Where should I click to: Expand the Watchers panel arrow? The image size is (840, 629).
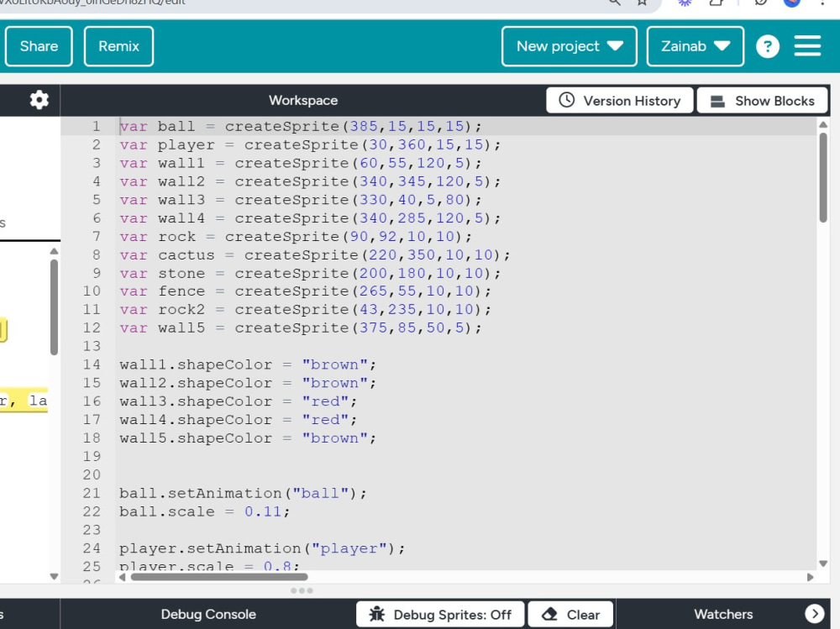814,614
